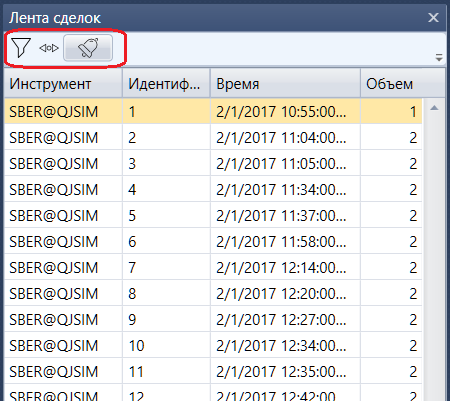Select the trade row with ID 10
The image size is (450, 401).
pos(213,345)
